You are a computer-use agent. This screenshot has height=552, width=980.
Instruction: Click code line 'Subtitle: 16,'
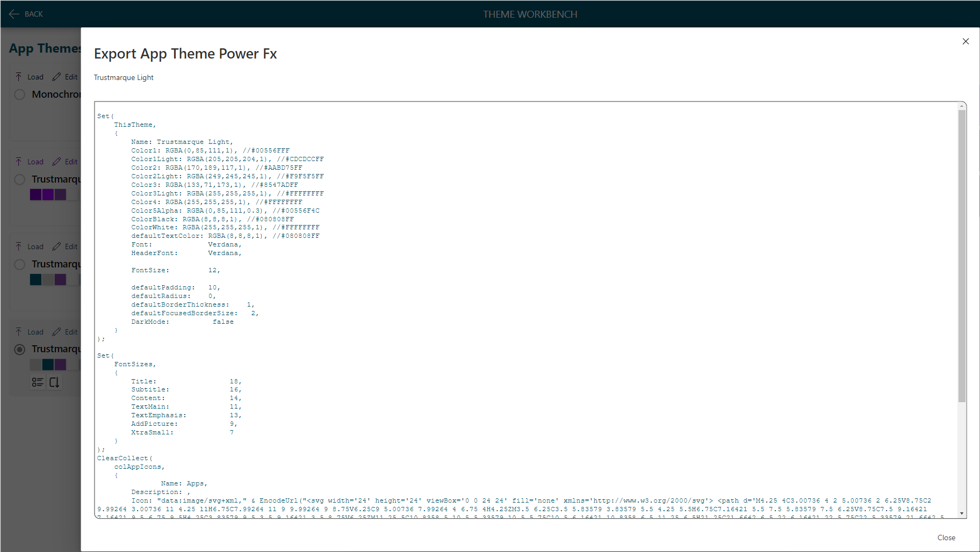186,389
